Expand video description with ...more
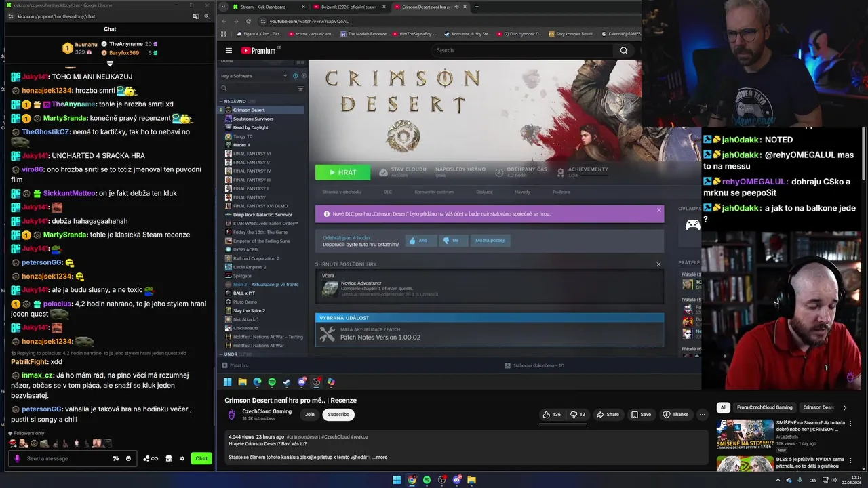This screenshot has width=868, height=488. coord(380,457)
